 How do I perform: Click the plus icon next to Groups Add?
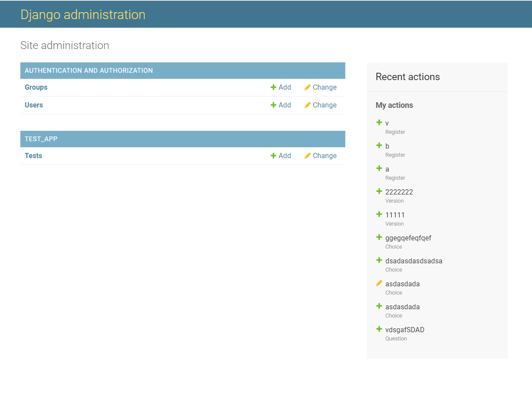point(273,87)
